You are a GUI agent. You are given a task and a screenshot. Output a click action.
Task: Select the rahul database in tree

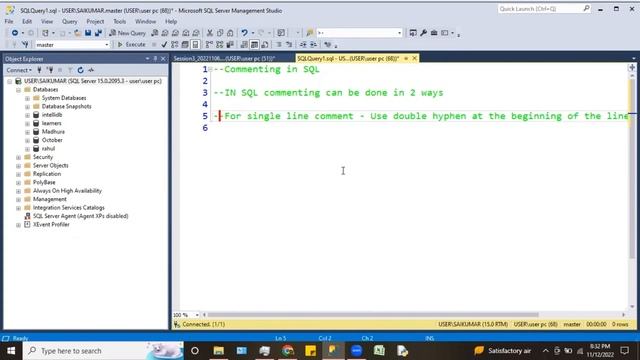coord(48,149)
